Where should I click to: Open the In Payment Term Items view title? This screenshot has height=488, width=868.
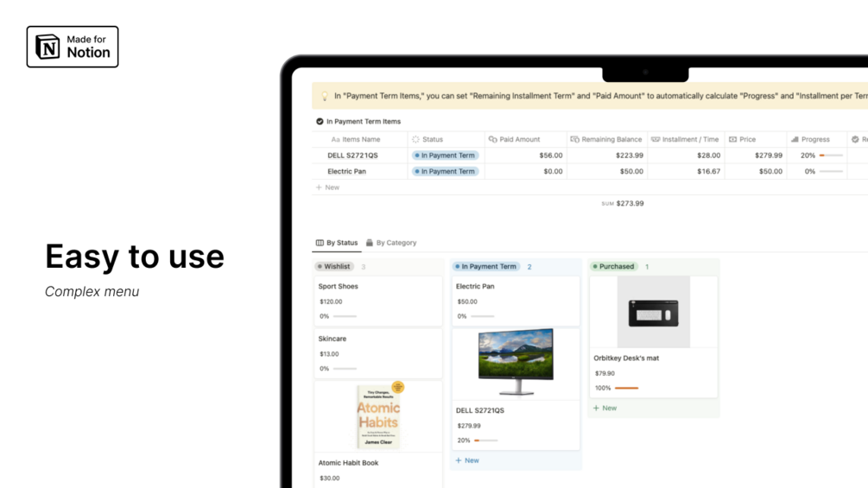(x=363, y=121)
